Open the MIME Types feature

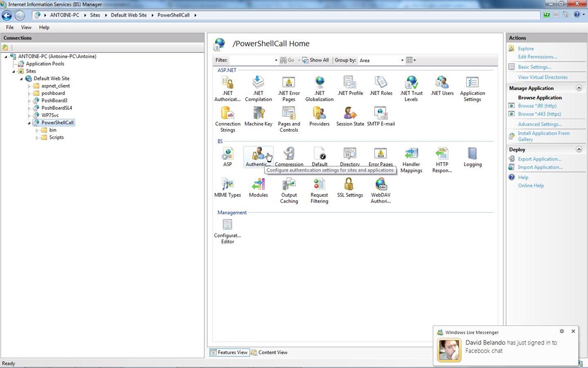pyautogui.click(x=227, y=188)
